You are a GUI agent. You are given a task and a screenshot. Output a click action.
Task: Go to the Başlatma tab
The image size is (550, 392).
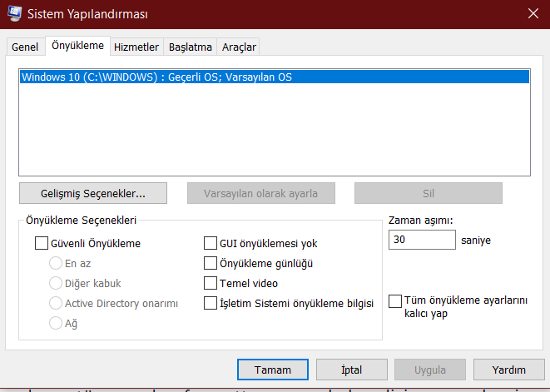190,47
